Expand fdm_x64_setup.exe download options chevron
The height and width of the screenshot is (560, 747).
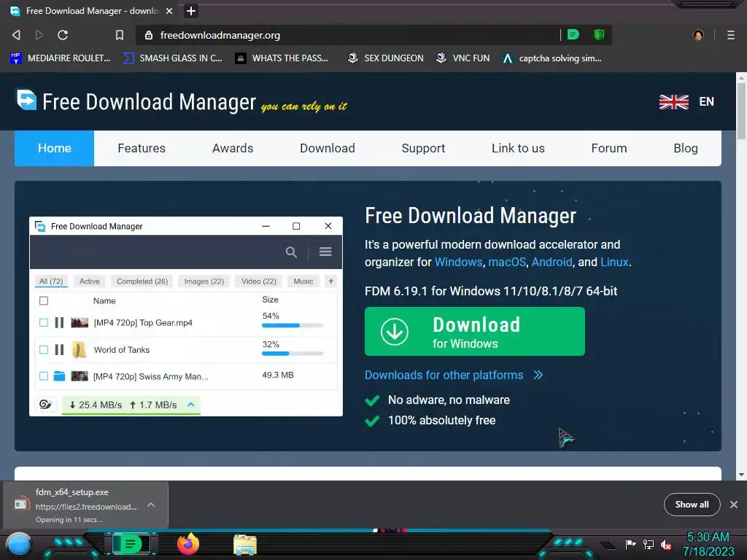coord(151,505)
